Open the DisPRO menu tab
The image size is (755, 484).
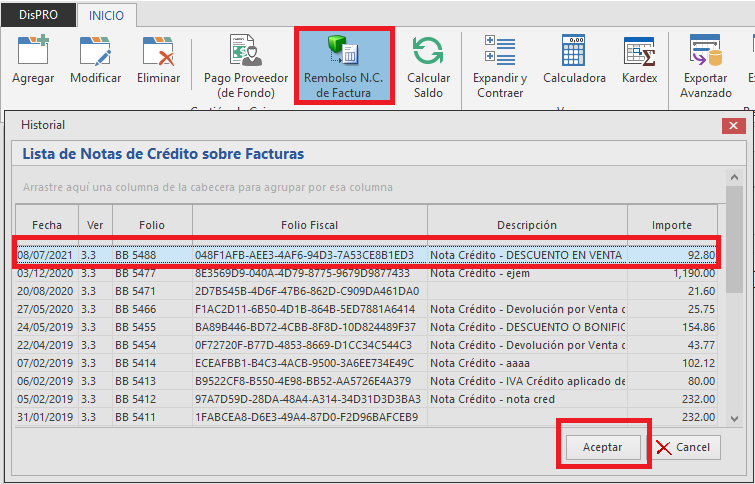[40, 16]
